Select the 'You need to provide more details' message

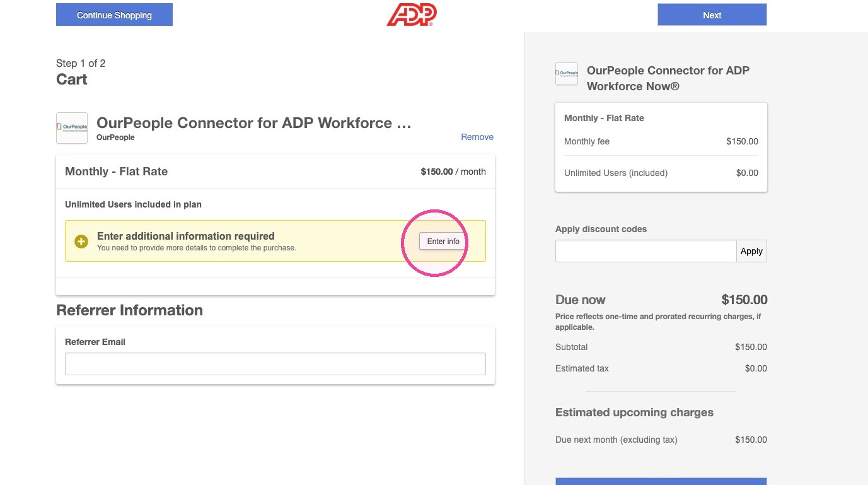coord(197,248)
